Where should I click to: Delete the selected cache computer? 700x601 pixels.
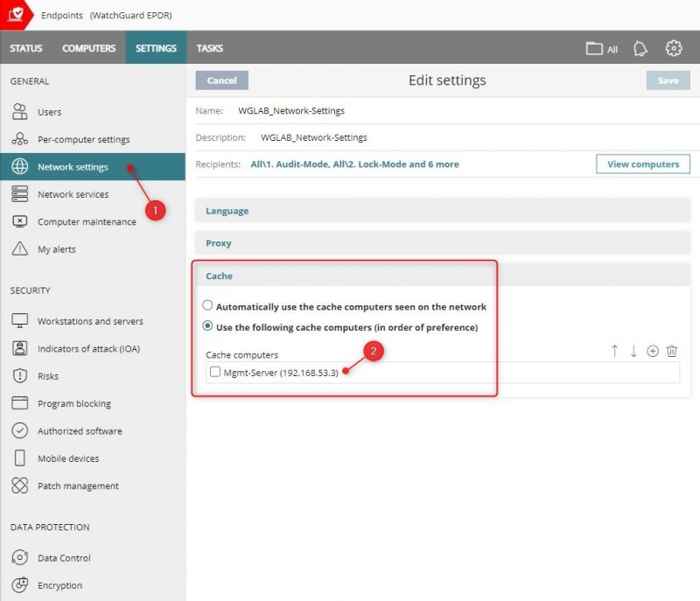(x=672, y=350)
